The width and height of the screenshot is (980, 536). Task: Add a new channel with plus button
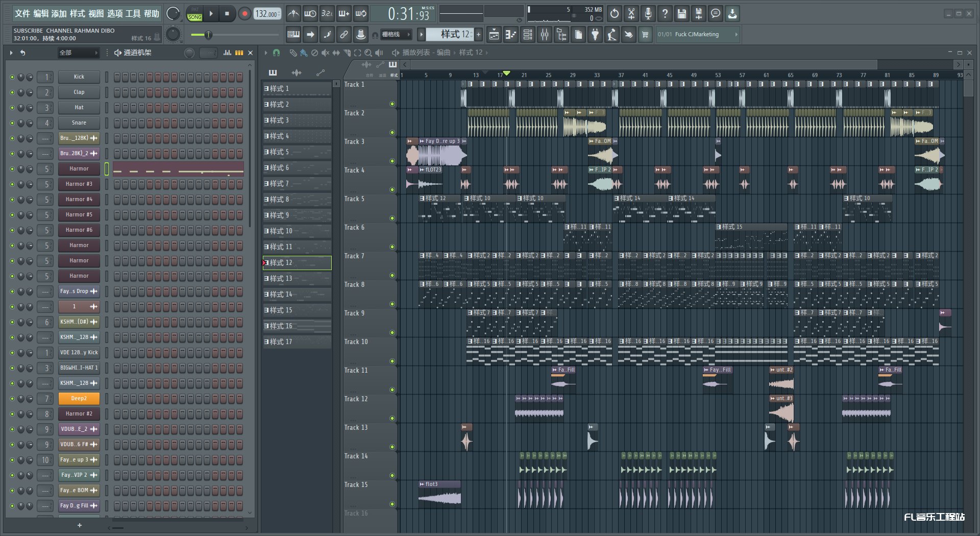[x=80, y=525]
